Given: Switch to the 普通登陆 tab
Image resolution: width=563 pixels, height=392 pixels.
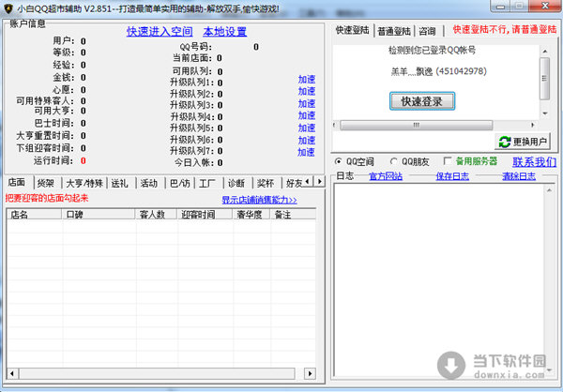Looking at the screenshot, I should [394, 32].
